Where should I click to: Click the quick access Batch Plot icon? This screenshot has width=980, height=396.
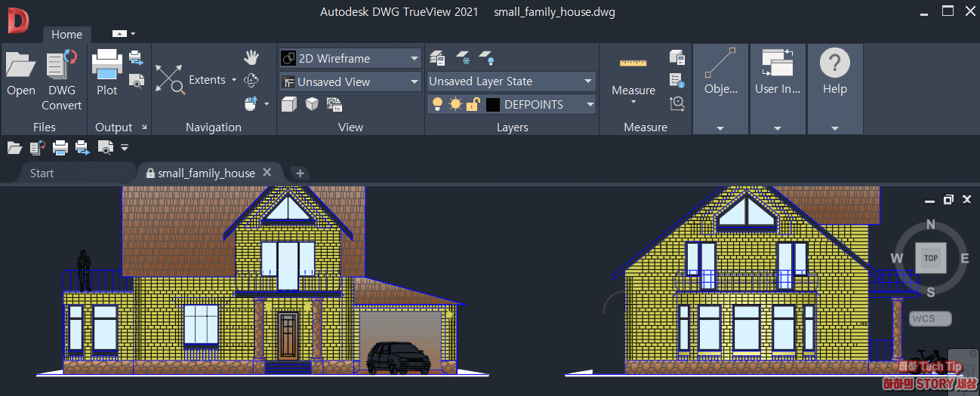click(x=82, y=147)
